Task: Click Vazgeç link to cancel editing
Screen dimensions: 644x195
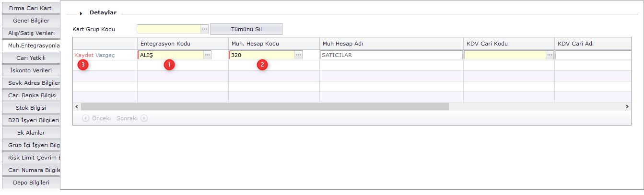Action: (105, 55)
